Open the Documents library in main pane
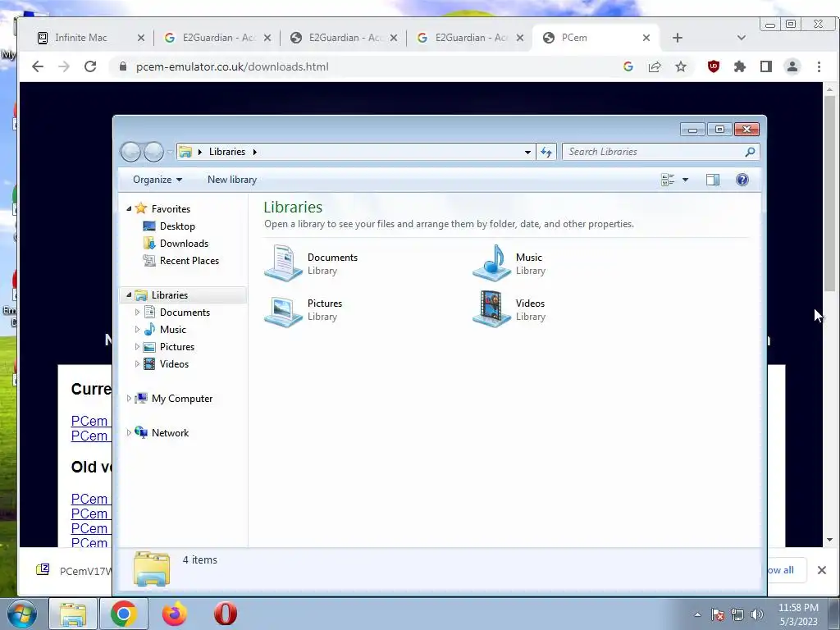 (x=311, y=263)
